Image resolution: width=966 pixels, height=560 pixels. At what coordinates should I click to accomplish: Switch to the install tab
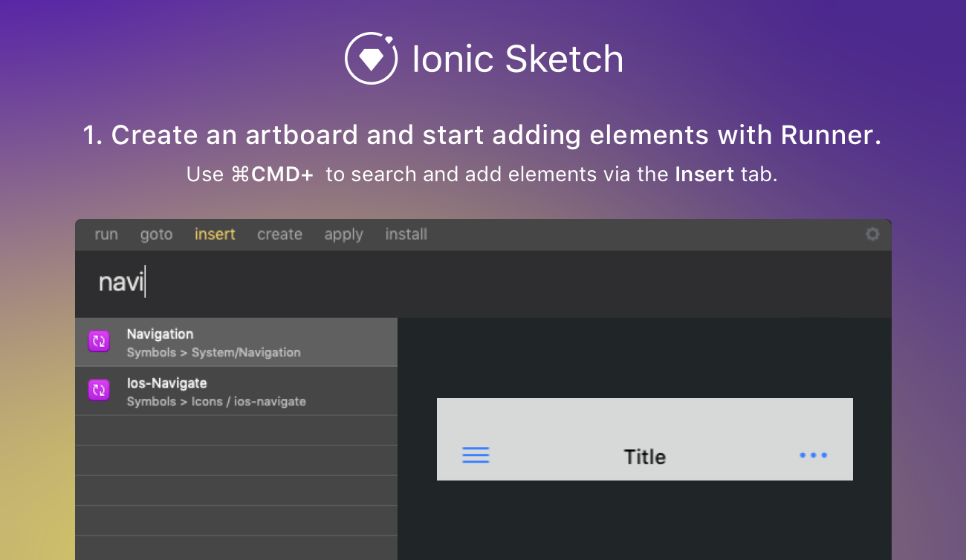tap(406, 234)
